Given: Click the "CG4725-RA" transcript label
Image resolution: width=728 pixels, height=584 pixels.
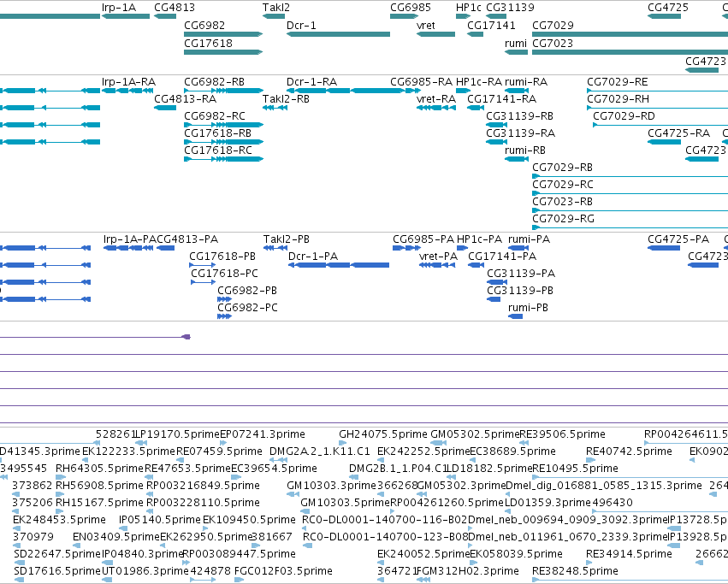Looking at the screenshot, I should [x=678, y=133].
